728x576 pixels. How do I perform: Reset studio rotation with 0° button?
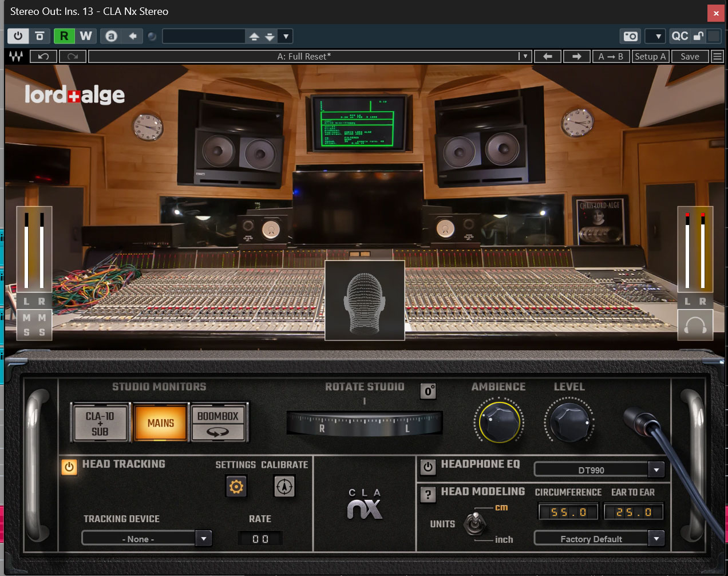pyautogui.click(x=428, y=391)
